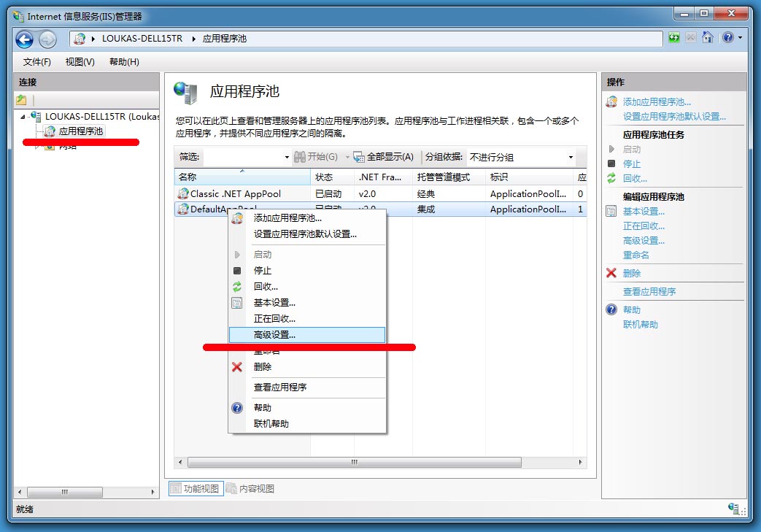Viewport: 761px width, 532px height.
Task: Click the refresh page icon in toolbar
Action: coord(674,37)
